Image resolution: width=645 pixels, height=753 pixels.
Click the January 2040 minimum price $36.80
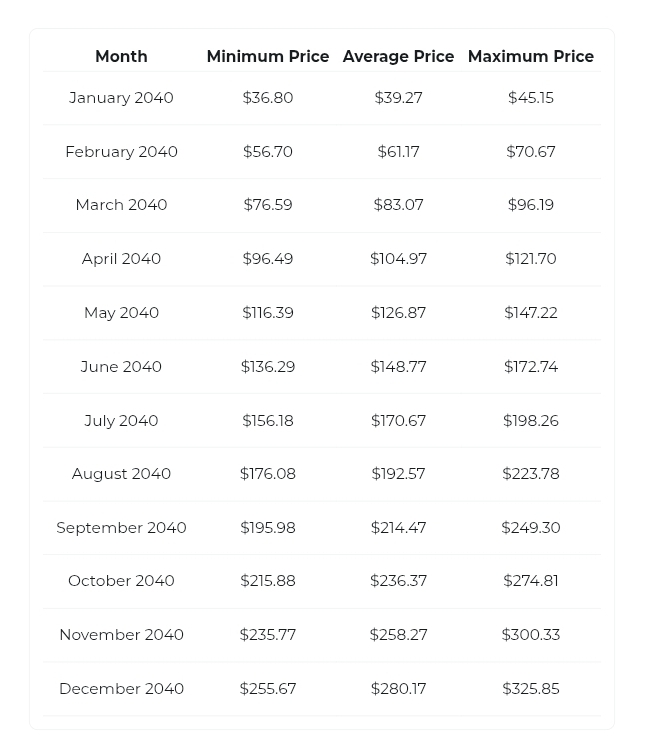(x=268, y=97)
